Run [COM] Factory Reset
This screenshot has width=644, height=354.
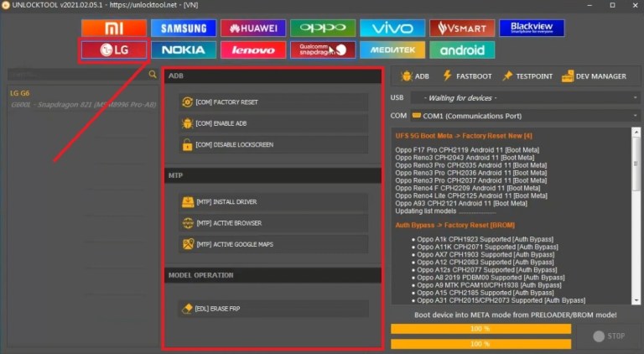[x=273, y=102]
